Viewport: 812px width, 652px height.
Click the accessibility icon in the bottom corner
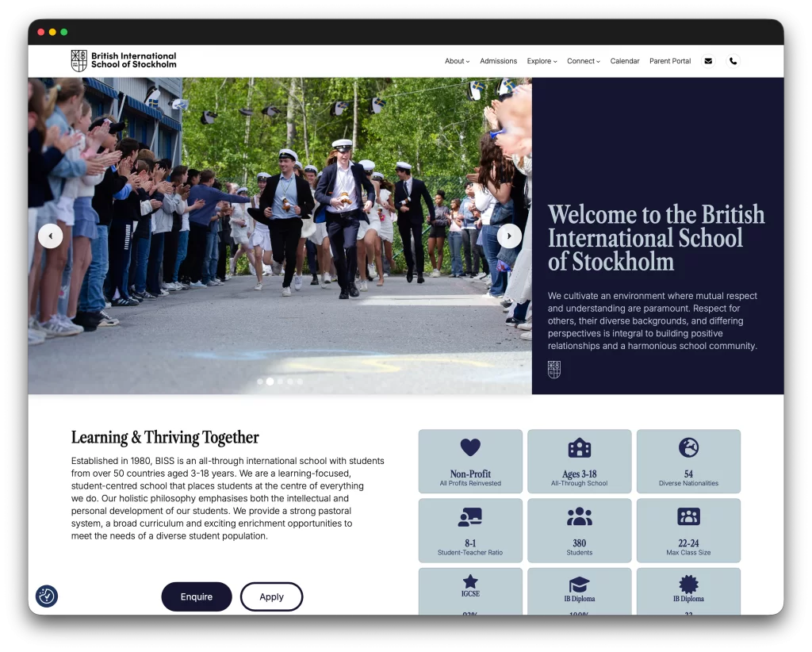click(x=47, y=596)
